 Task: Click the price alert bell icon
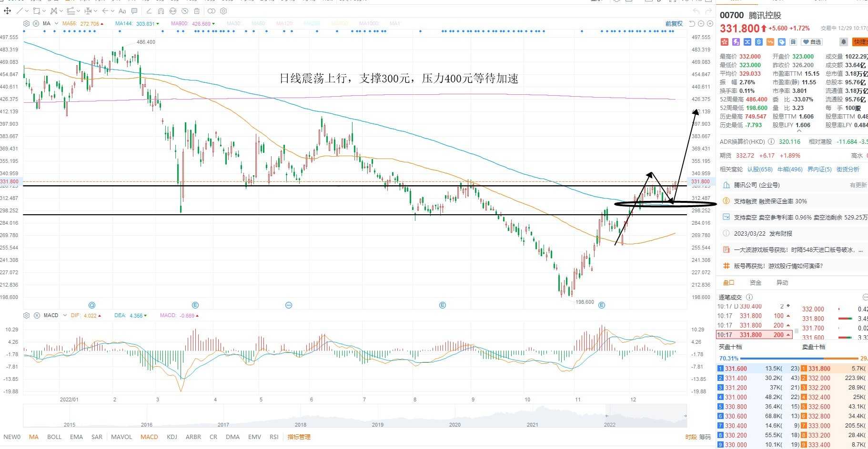click(x=843, y=42)
